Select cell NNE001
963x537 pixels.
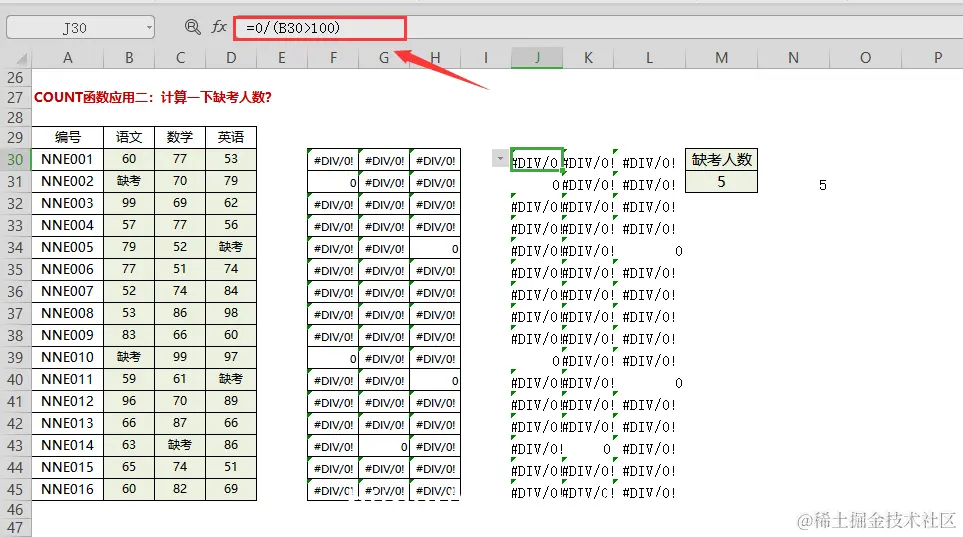[x=68, y=159]
